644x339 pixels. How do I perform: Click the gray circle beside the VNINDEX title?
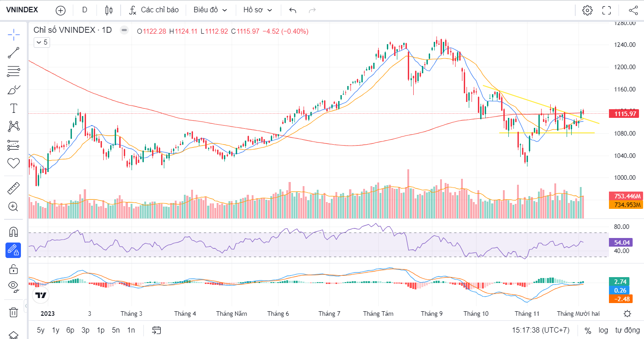click(124, 30)
